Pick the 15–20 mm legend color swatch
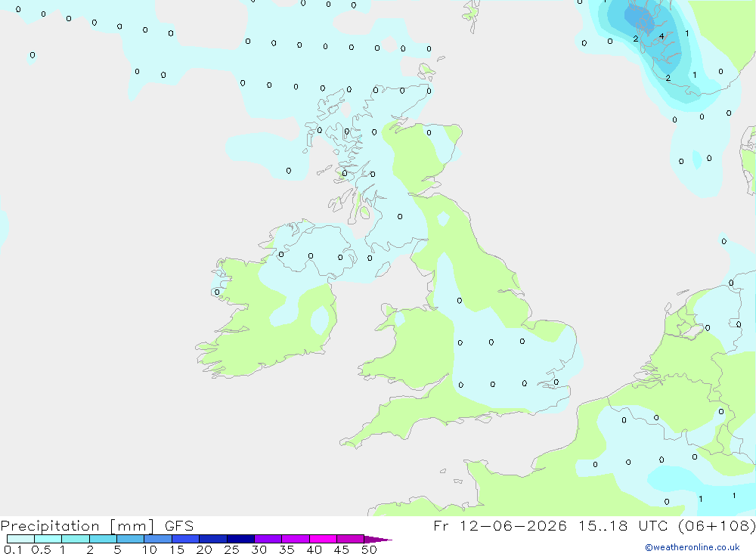Screen dimensions: 756x554 pyautogui.click(x=186, y=539)
